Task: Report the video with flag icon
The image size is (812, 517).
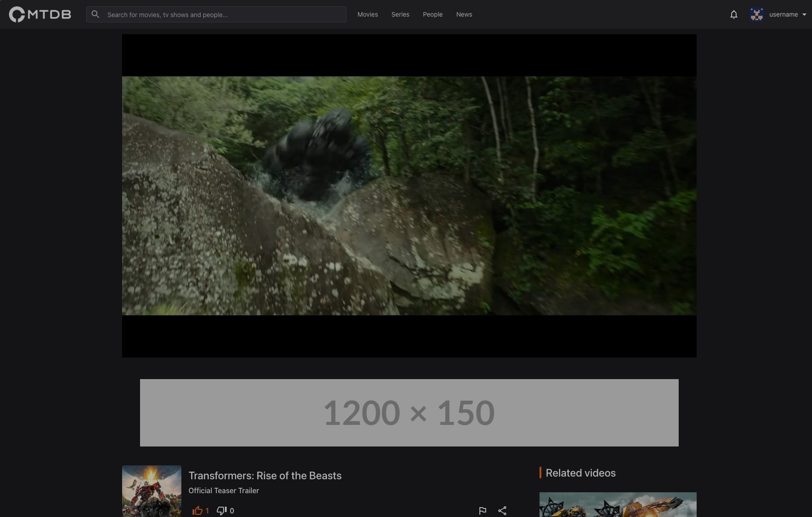Action: coord(483,511)
